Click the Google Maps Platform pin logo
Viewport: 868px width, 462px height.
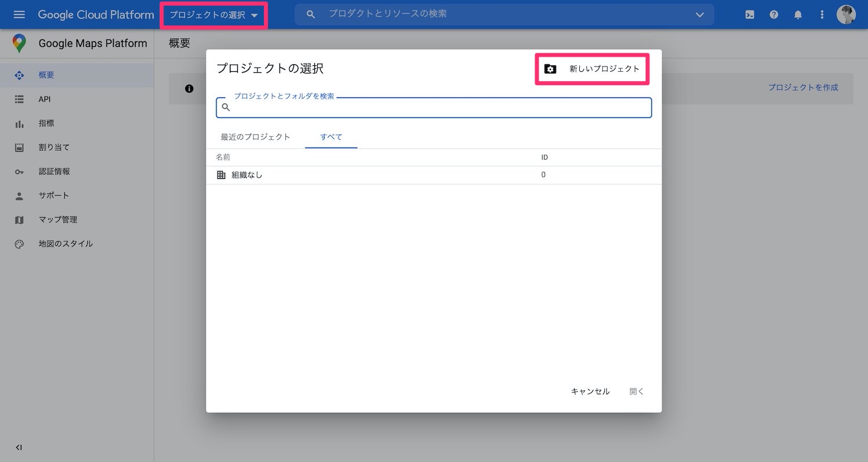(x=19, y=43)
